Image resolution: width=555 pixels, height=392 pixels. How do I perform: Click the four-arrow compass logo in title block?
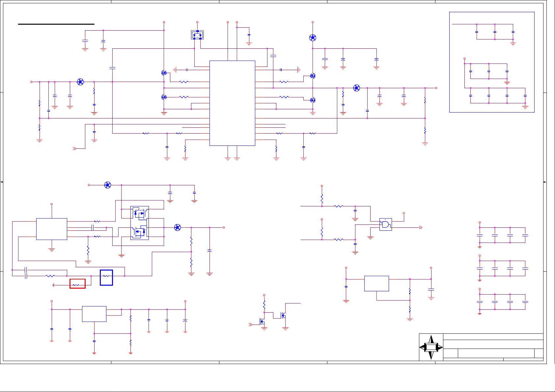click(431, 347)
